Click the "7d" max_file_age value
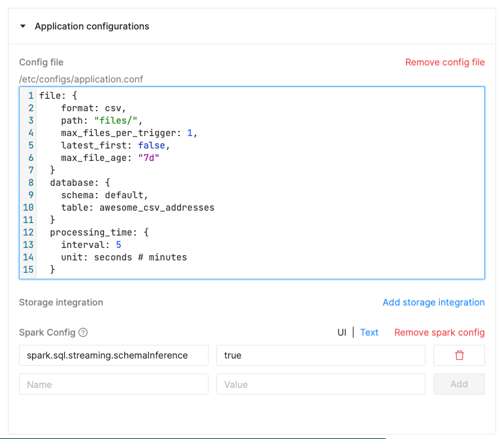The height and width of the screenshot is (439, 504). point(148,158)
